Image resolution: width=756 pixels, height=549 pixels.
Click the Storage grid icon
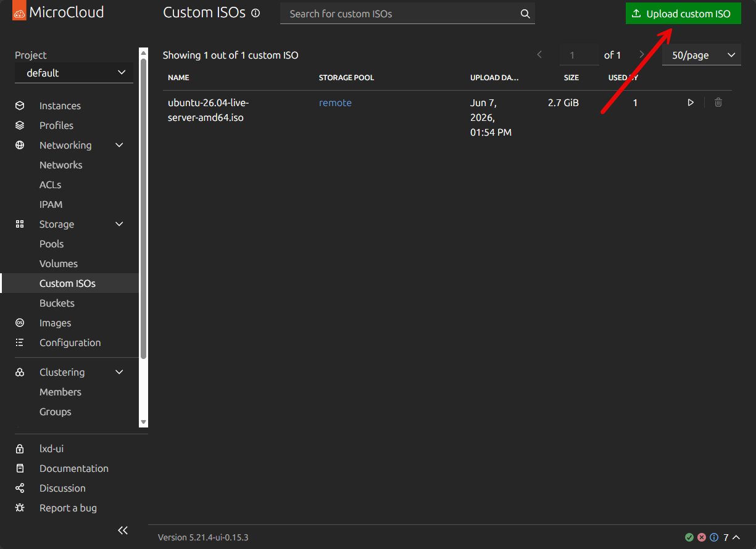point(20,224)
